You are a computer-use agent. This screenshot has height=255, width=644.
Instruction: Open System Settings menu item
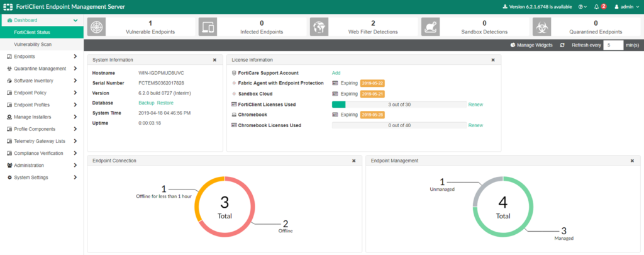(41, 178)
